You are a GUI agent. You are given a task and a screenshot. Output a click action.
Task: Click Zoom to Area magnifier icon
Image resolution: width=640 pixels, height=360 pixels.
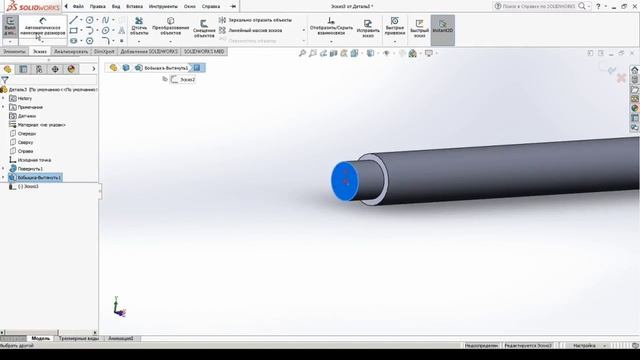click(313, 53)
